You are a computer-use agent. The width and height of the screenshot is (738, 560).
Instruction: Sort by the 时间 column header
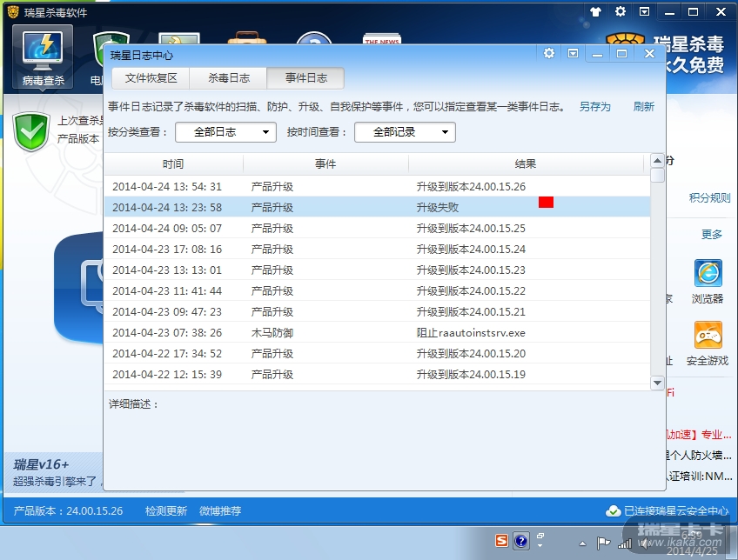pyautogui.click(x=173, y=164)
